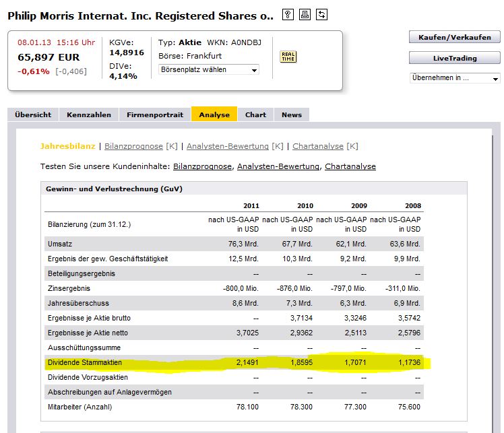Click the print page icon

pyautogui.click(x=305, y=15)
